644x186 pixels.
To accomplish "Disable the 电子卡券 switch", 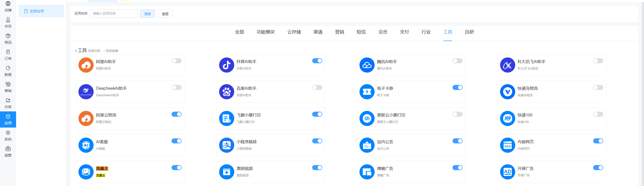I will coord(458,87).
